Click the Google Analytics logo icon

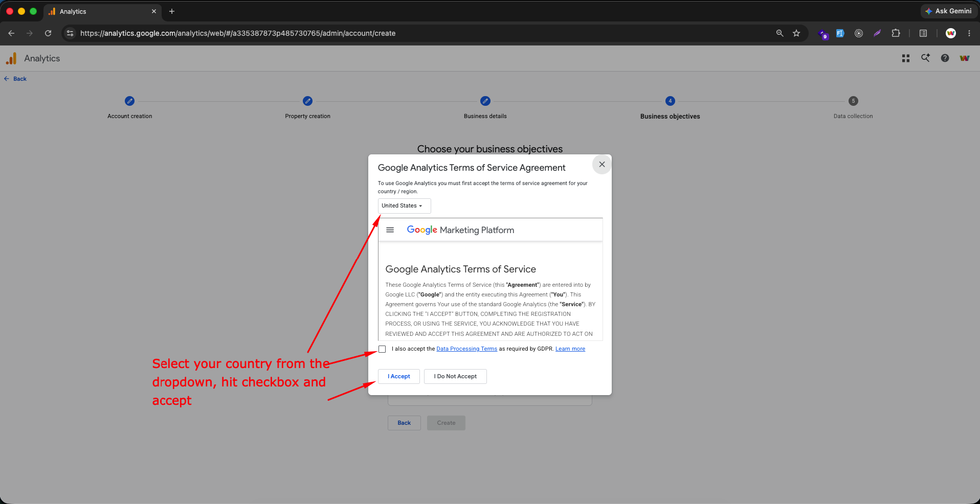[x=11, y=58]
